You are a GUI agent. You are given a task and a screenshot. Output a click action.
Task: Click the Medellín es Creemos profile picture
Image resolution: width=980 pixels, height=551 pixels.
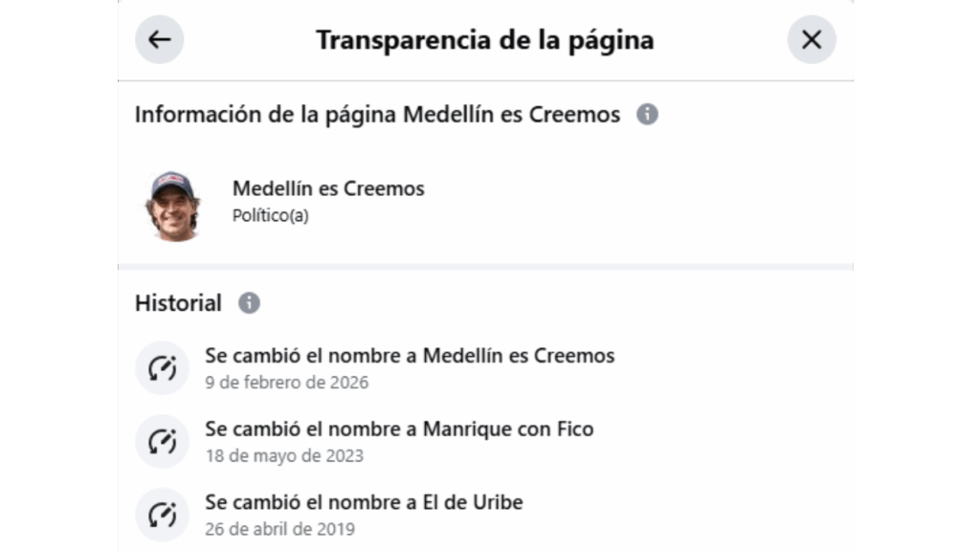tap(173, 203)
